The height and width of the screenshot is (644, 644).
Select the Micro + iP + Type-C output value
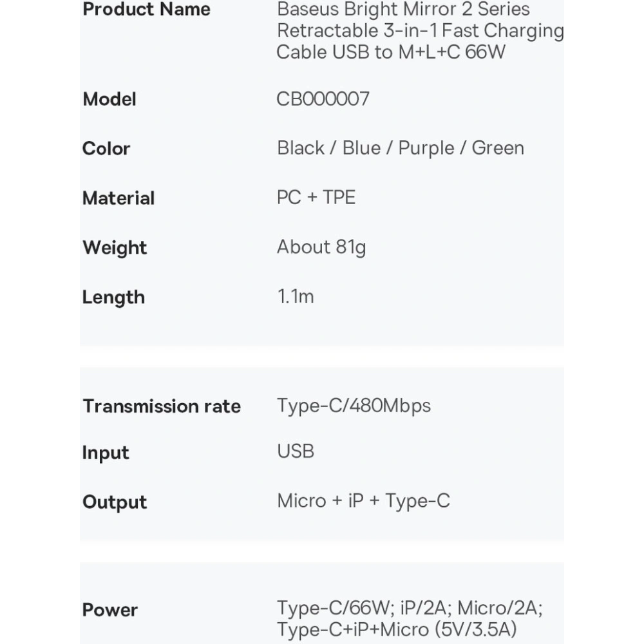[x=363, y=500]
